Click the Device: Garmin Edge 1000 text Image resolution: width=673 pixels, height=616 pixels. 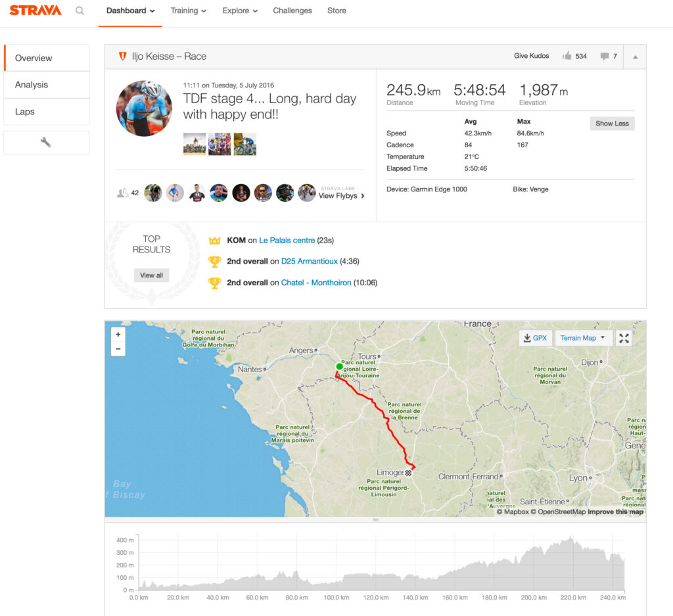pyautogui.click(x=427, y=189)
